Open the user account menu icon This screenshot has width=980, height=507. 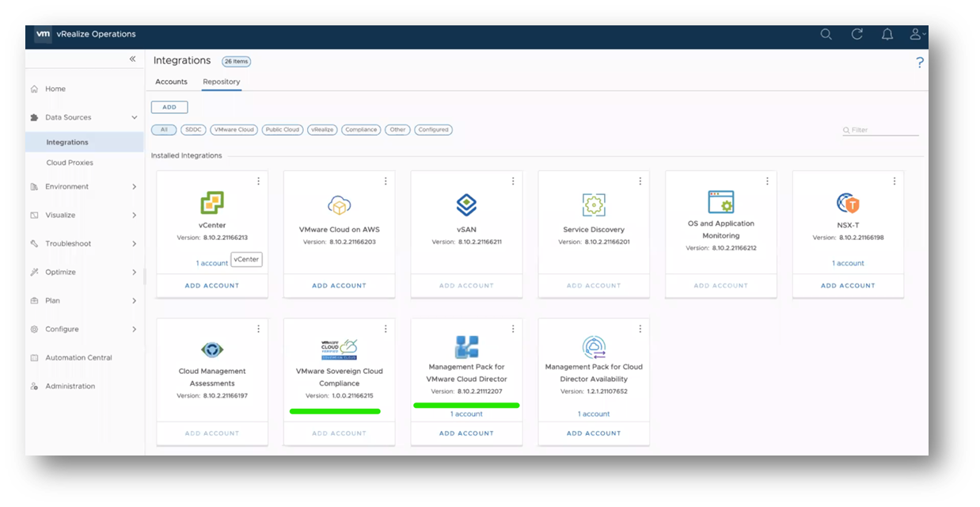(917, 34)
